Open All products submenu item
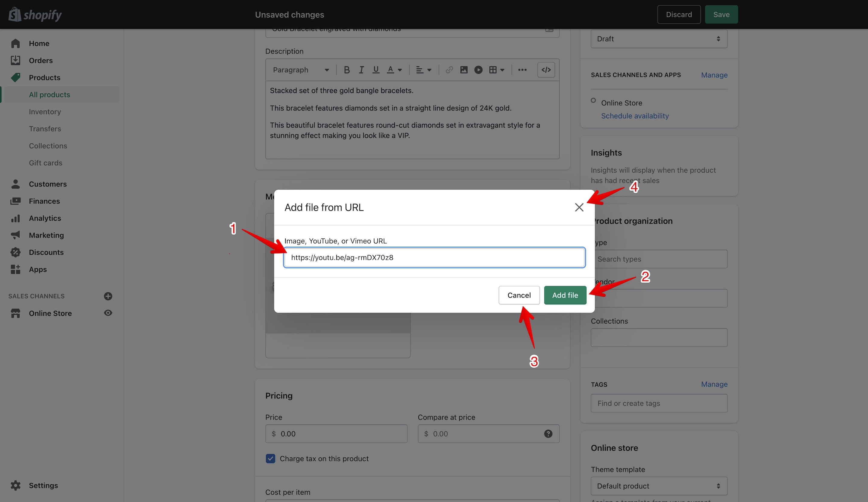 (49, 95)
